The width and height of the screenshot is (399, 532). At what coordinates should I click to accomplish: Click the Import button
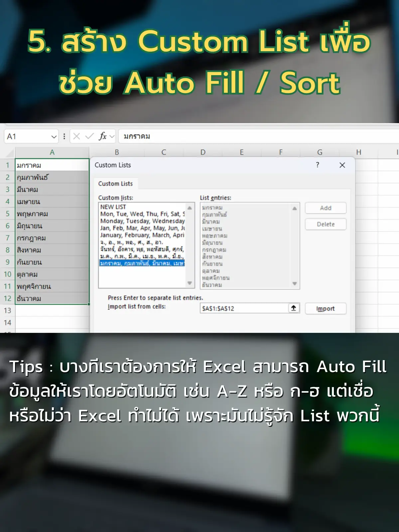pyautogui.click(x=325, y=309)
